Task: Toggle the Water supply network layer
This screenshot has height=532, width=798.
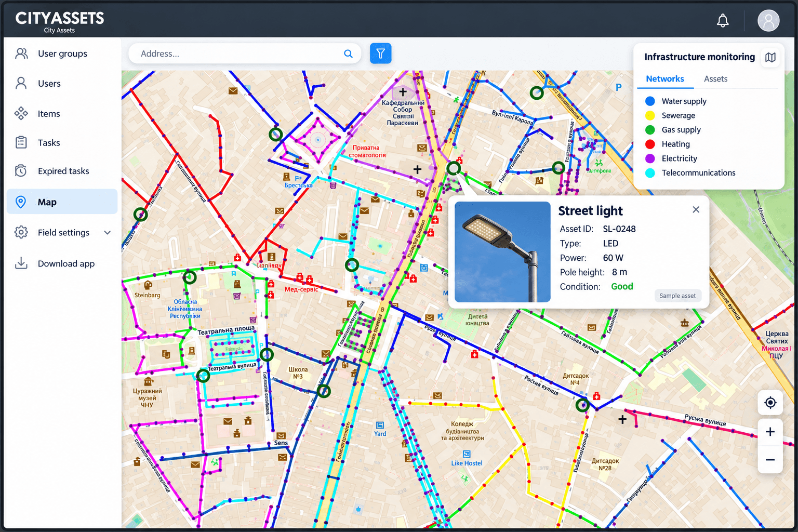Action: coord(676,101)
